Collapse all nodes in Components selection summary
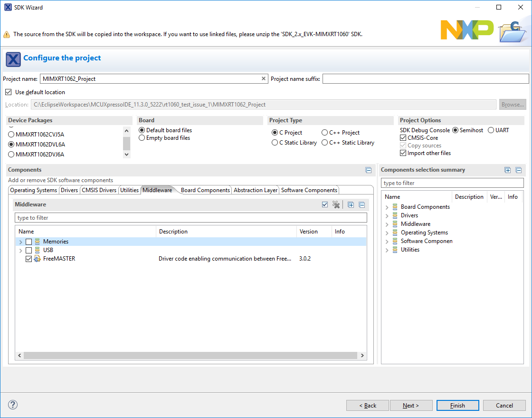 519,170
